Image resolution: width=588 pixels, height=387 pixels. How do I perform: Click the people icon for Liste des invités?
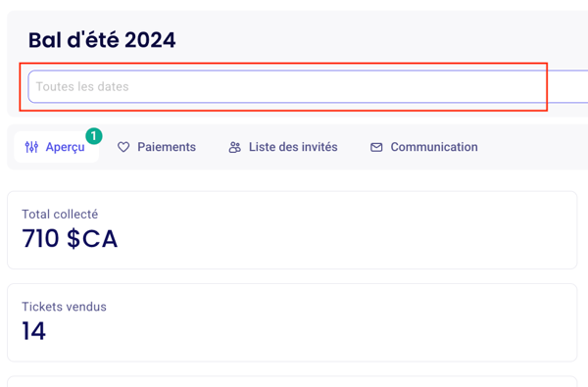click(x=235, y=147)
